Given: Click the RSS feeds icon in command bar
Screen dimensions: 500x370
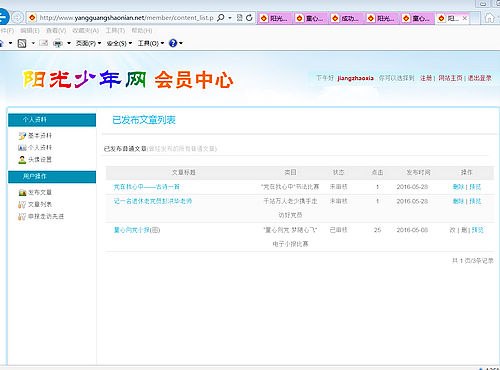Looking at the screenshot, I should pos(22,43).
